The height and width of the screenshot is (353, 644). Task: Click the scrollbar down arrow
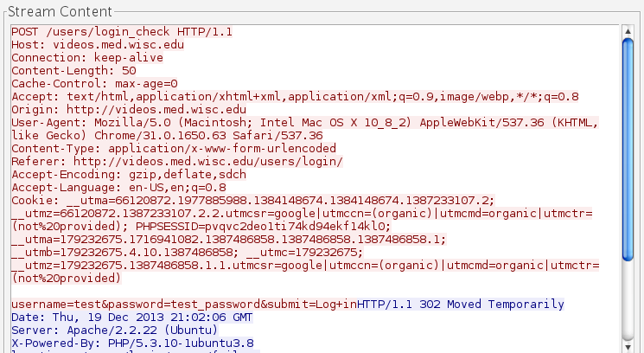click(x=628, y=345)
